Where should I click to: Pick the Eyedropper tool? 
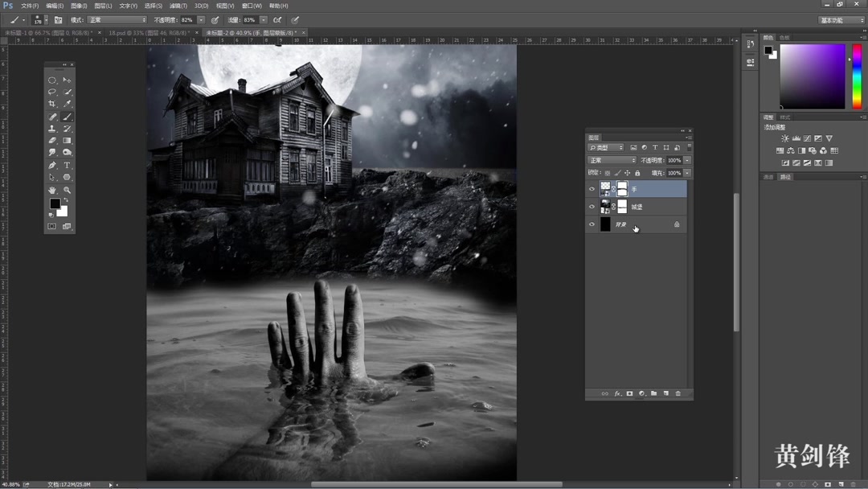pos(67,102)
